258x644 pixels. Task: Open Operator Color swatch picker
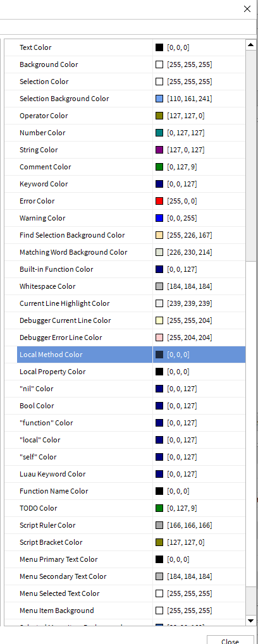click(x=159, y=116)
